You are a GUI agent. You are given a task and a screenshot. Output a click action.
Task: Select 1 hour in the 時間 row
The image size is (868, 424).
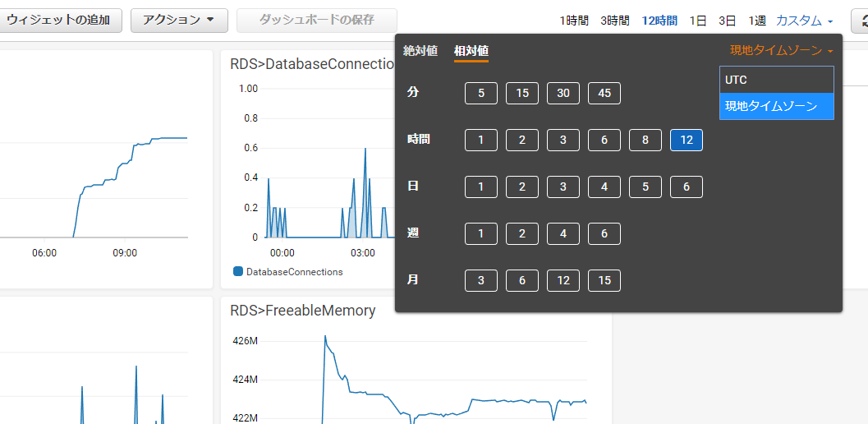[x=481, y=141]
